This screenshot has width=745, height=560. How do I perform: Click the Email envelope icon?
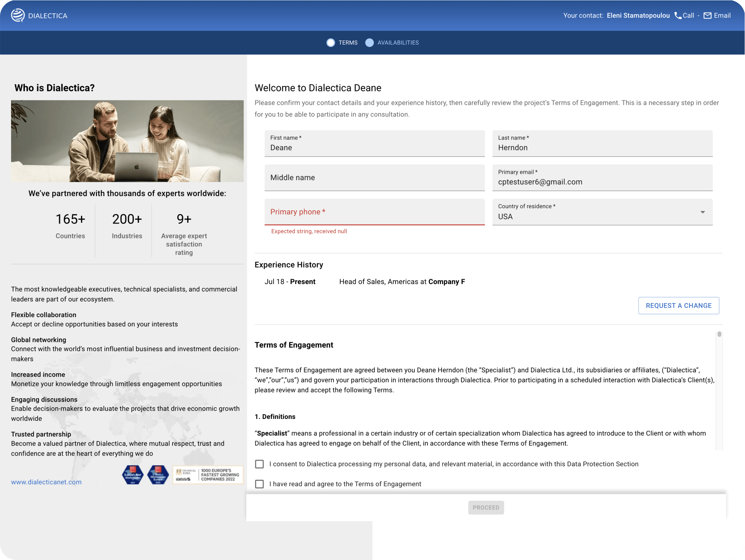[707, 16]
